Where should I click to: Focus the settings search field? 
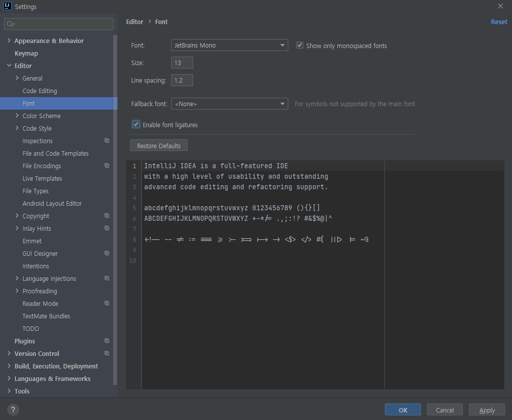(59, 24)
